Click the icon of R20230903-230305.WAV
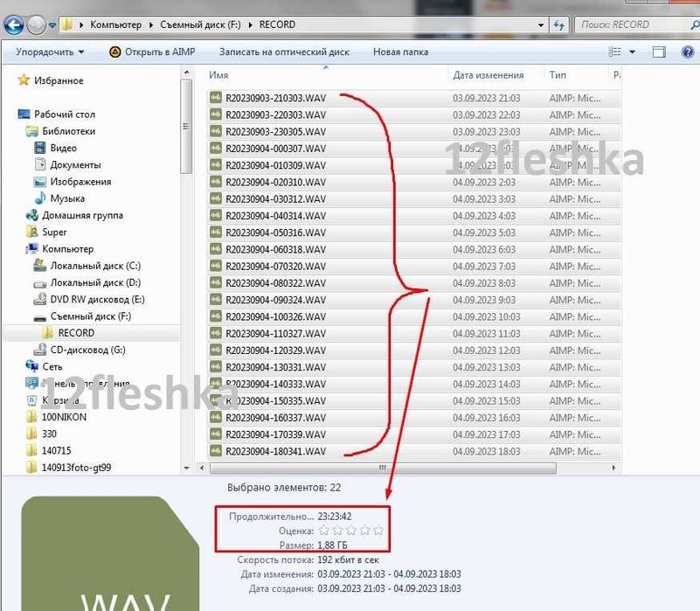700x611 pixels. coord(216,131)
